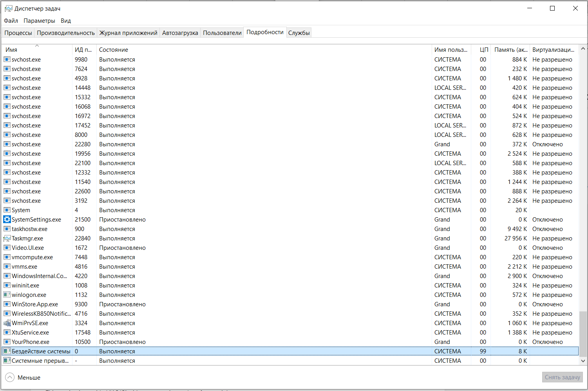Select svchost.exe row with PID 22280
The image size is (588, 391).
click(290, 144)
